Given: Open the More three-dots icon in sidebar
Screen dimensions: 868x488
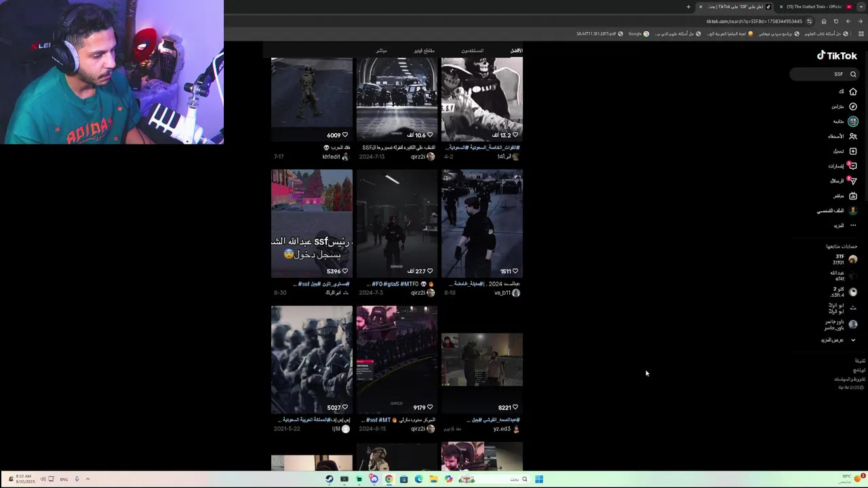Looking at the screenshot, I should tap(853, 225).
